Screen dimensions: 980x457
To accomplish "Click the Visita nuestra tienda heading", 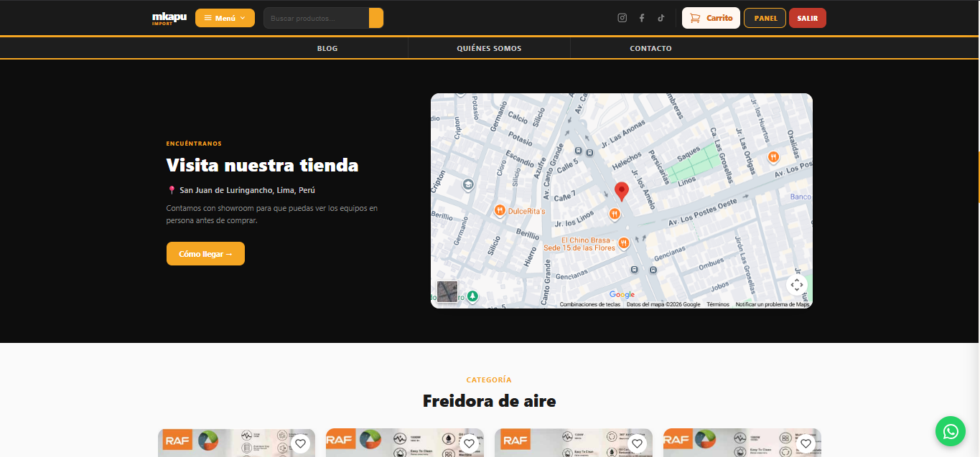I will [x=262, y=166].
